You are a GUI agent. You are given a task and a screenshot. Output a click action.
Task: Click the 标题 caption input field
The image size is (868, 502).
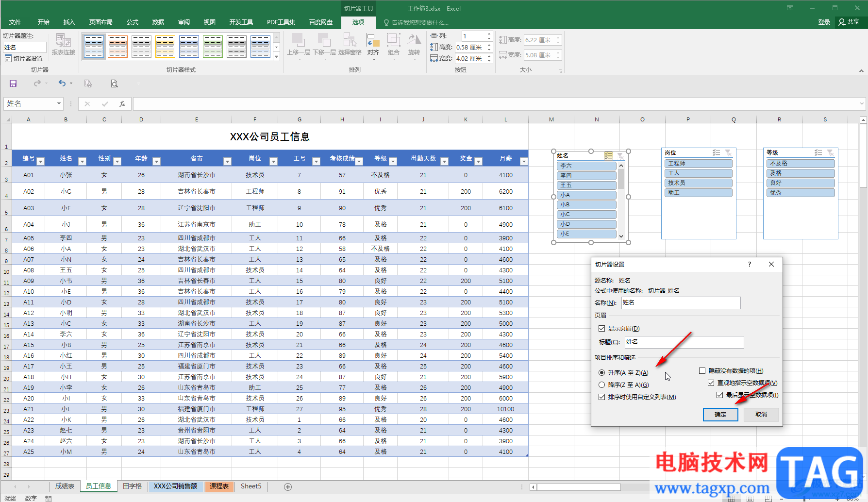click(684, 342)
